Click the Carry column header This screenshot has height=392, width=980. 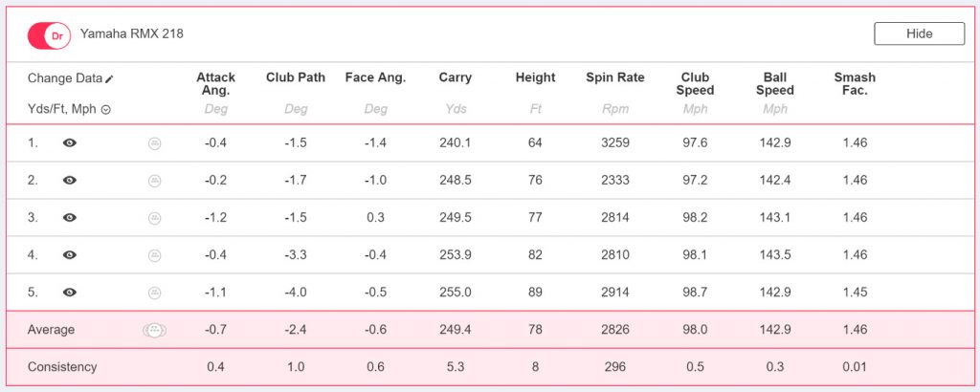coord(455,78)
